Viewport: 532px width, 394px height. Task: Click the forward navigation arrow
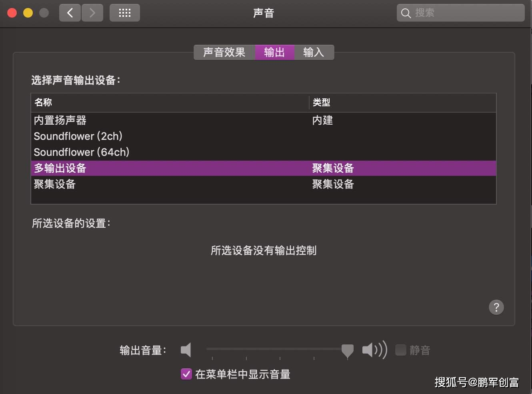click(92, 12)
